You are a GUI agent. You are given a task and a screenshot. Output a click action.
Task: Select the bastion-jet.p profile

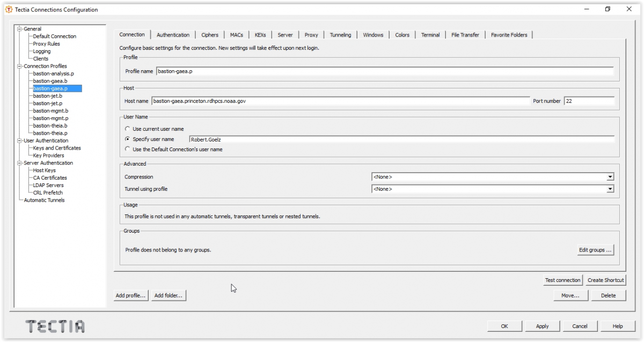coord(48,103)
